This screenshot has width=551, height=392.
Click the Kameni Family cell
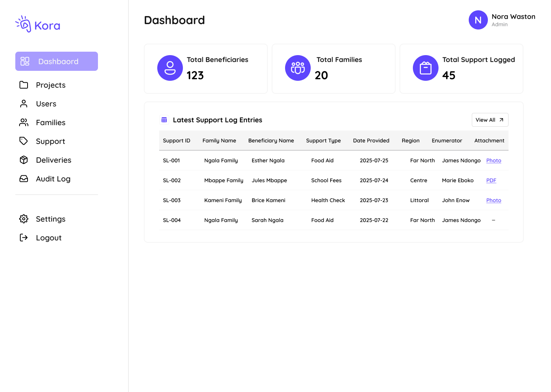pyautogui.click(x=223, y=200)
